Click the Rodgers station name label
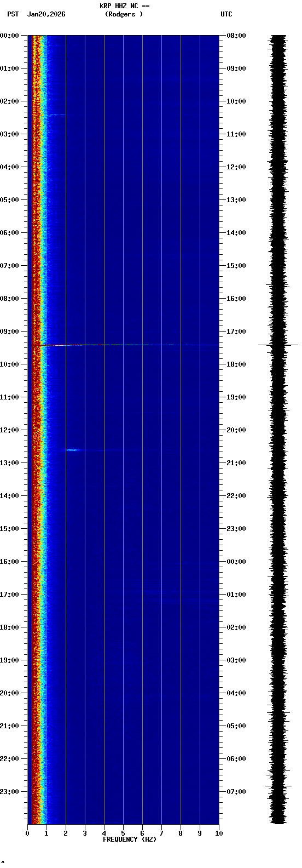 [x=124, y=14]
